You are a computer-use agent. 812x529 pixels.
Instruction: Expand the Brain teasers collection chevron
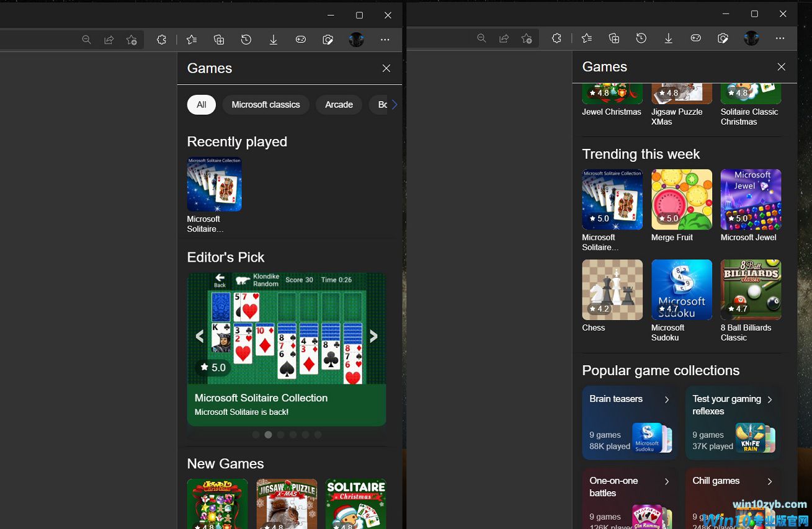click(667, 399)
